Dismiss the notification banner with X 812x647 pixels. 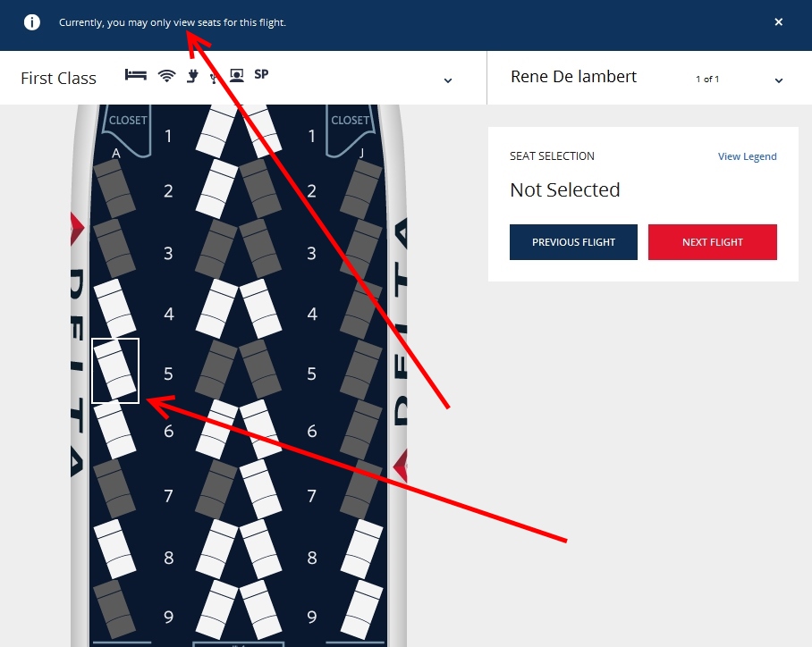[x=778, y=21]
